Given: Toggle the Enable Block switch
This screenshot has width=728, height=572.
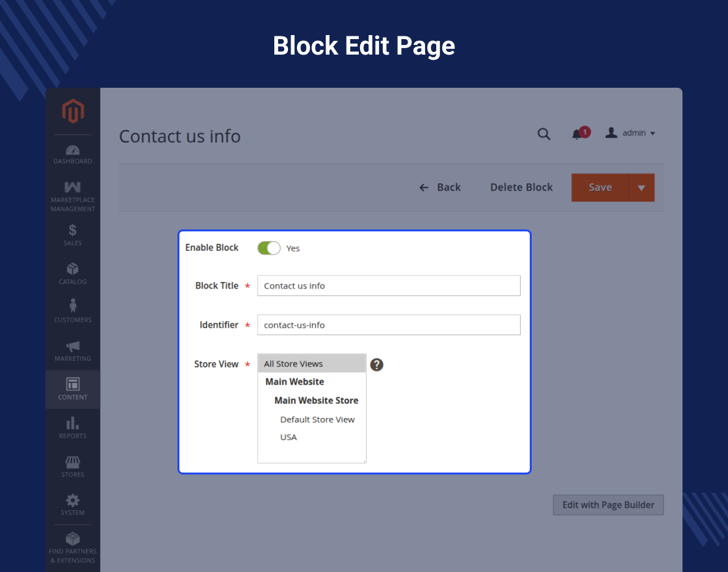Looking at the screenshot, I should (x=269, y=248).
